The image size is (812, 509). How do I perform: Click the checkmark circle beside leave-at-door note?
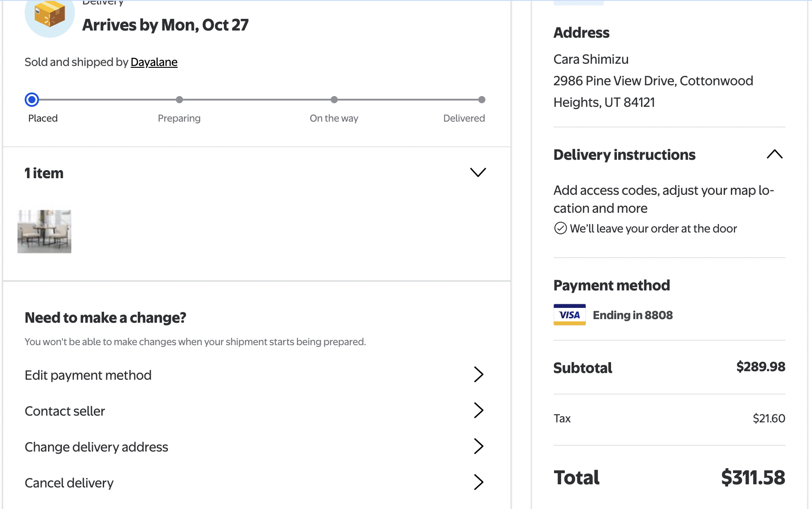click(560, 228)
